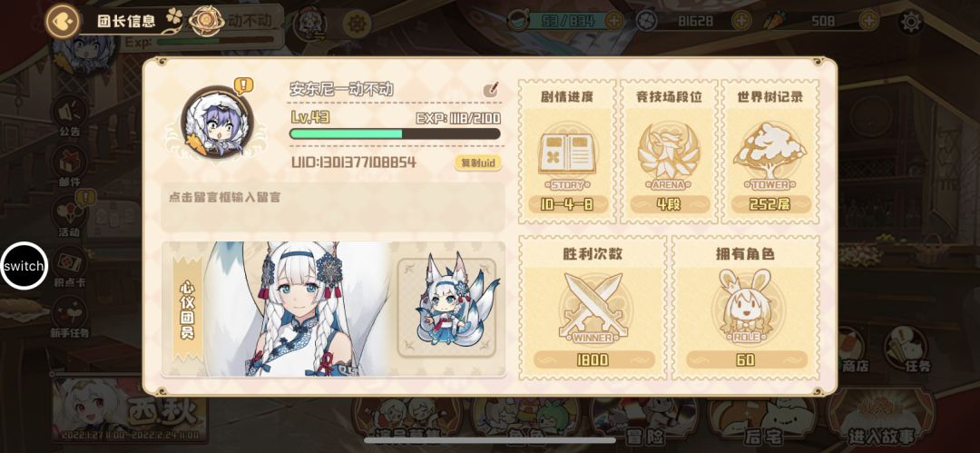Viewport: 980px width, 453px height.
Task: Open the 邮件 mail gift icon
Action: coord(69,165)
